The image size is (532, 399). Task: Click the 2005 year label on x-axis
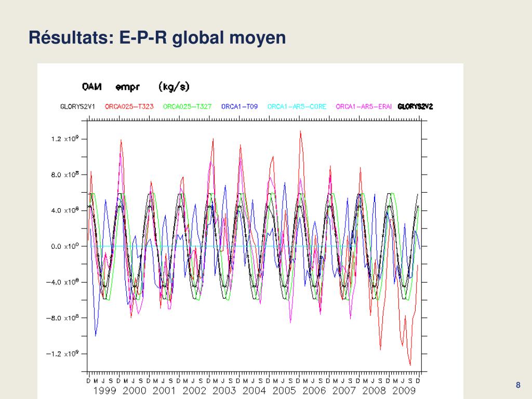[x=284, y=391]
